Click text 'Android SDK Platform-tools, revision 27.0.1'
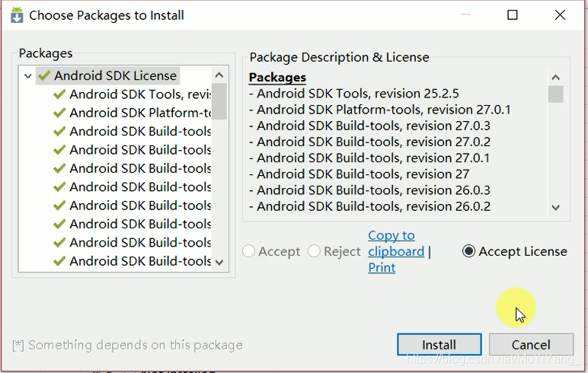The height and width of the screenshot is (373, 588). (384, 110)
